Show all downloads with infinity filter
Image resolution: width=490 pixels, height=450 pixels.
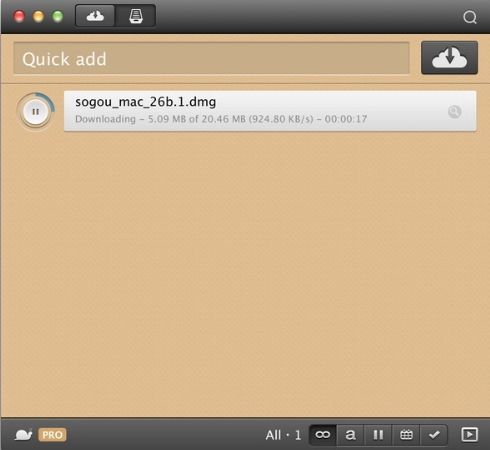pos(323,435)
